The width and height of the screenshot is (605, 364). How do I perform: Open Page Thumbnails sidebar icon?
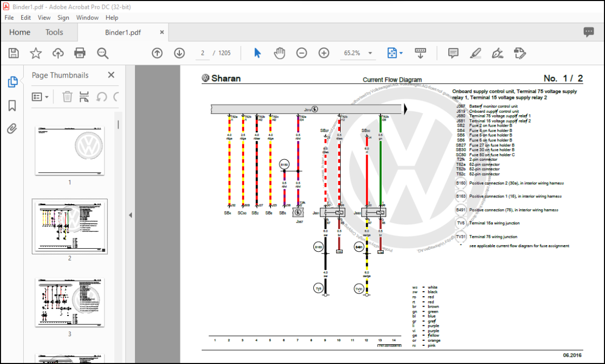click(x=12, y=82)
